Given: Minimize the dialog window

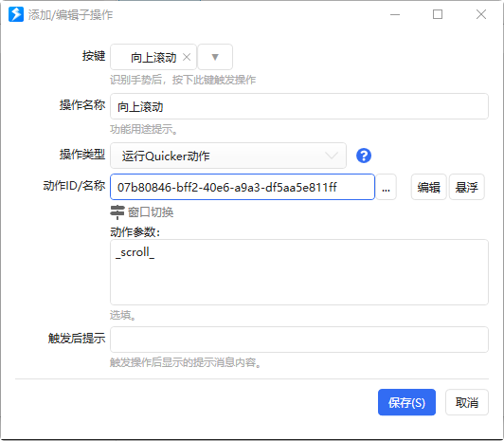Looking at the screenshot, I should [395, 14].
